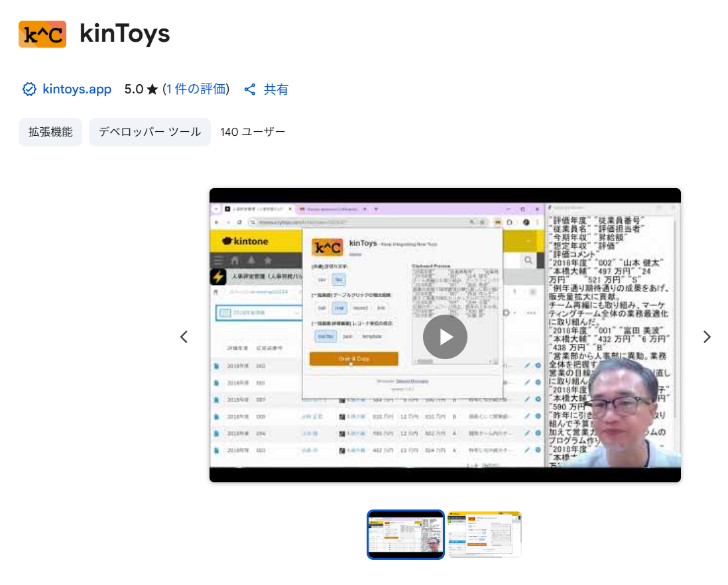
Task: Play the kinToys preview video
Action: (x=445, y=337)
